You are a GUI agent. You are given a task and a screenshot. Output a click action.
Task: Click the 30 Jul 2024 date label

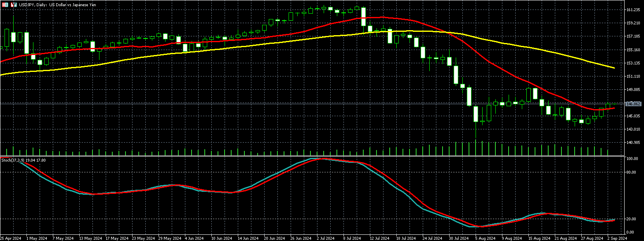(459, 239)
